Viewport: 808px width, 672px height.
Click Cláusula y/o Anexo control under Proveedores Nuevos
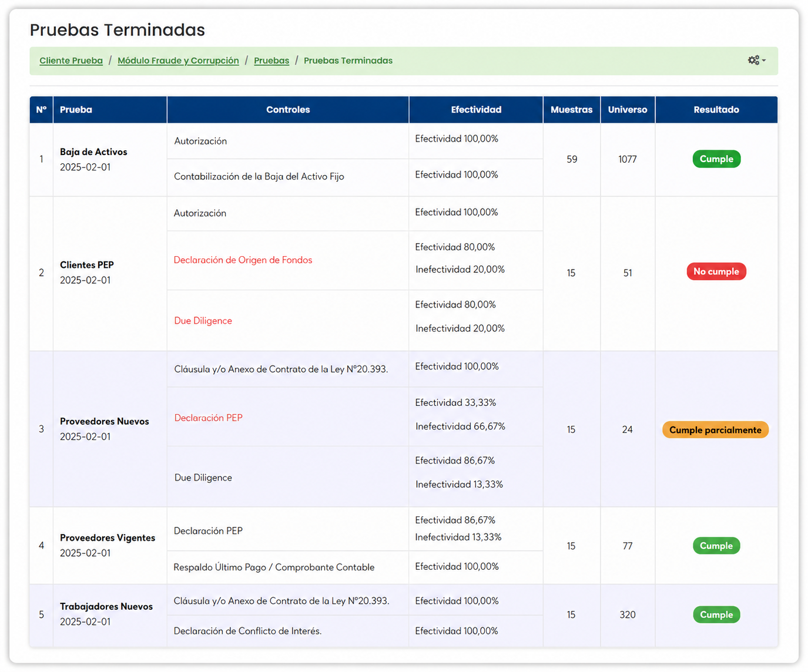click(281, 369)
